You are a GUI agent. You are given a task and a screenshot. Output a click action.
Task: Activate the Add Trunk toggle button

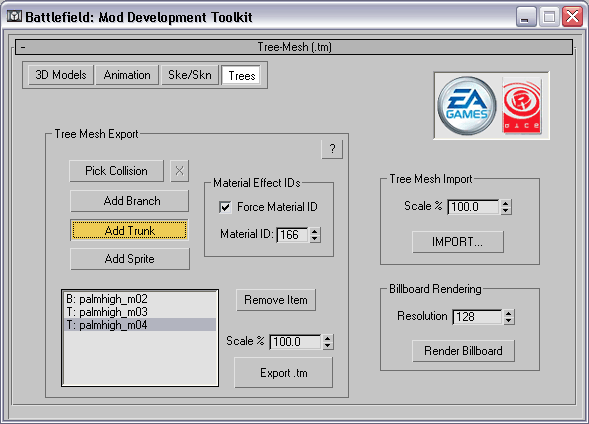(129, 230)
